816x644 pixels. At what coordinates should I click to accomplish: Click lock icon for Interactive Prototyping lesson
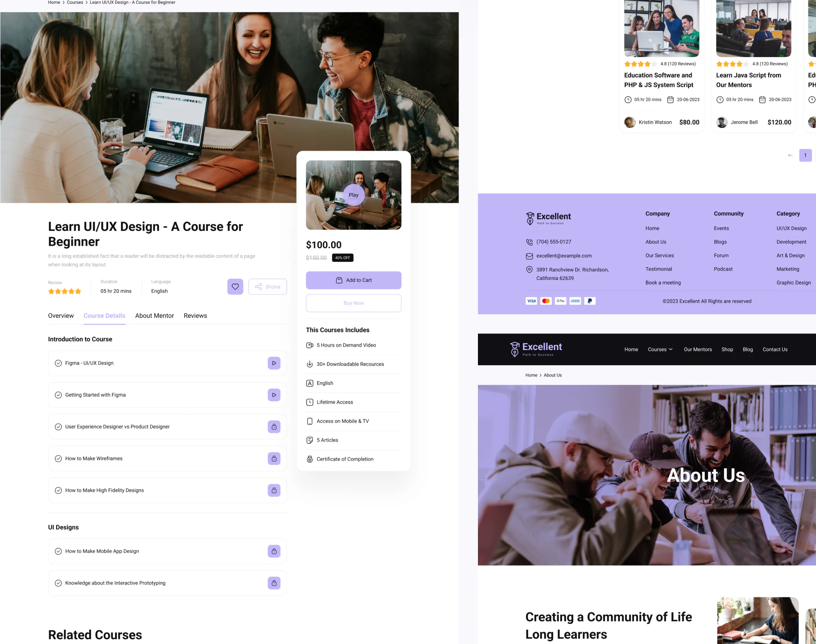click(x=274, y=583)
